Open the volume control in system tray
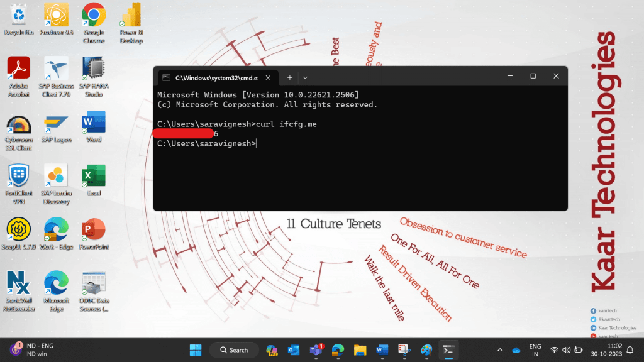This screenshot has width=644, height=362. [x=567, y=350]
